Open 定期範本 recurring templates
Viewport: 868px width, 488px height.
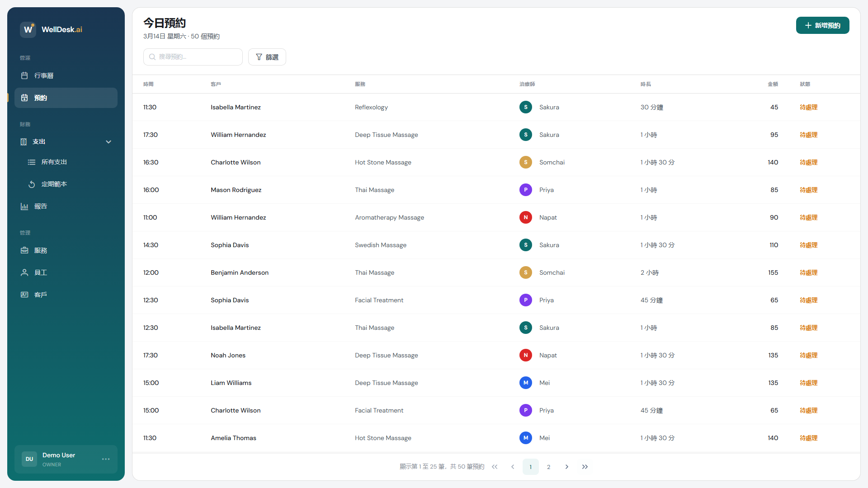click(54, 184)
